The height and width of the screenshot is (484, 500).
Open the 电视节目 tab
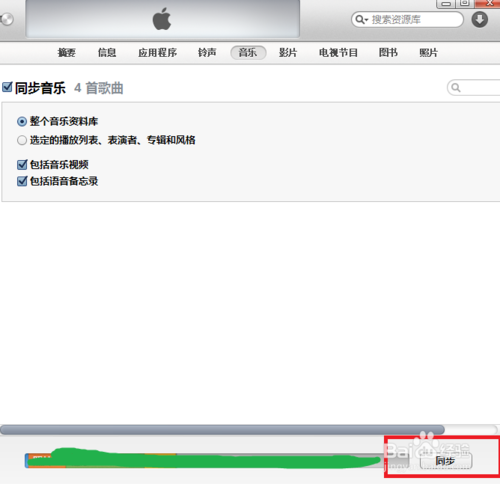click(x=338, y=53)
